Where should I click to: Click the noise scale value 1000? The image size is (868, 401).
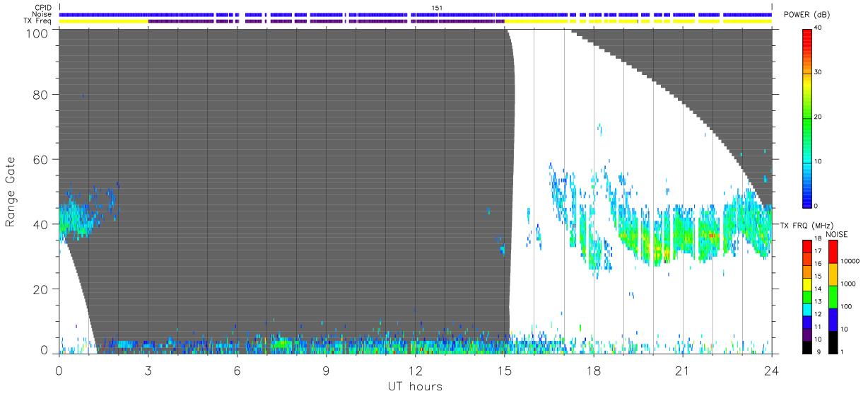(x=847, y=284)
